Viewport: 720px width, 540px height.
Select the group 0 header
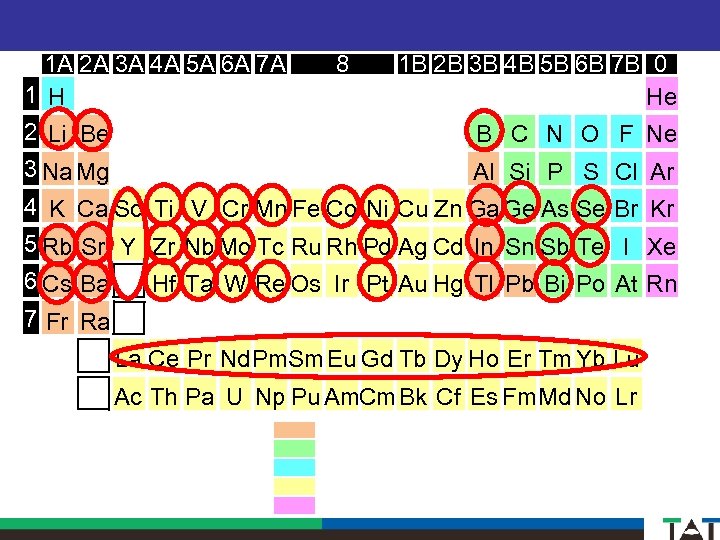(661, 64)
